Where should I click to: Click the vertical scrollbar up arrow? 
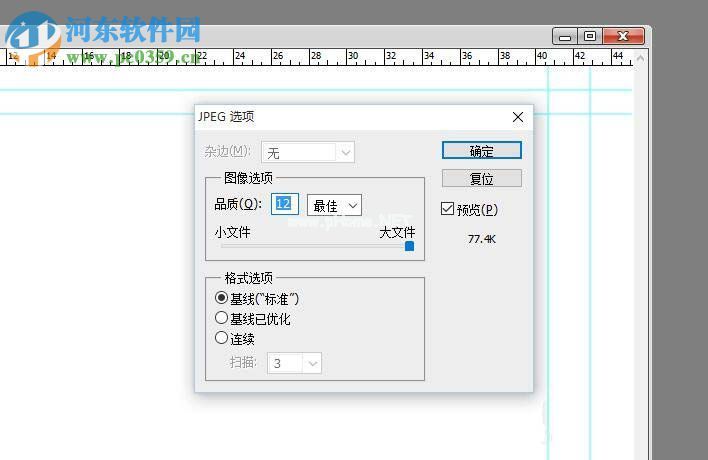[x=640, y=59]
